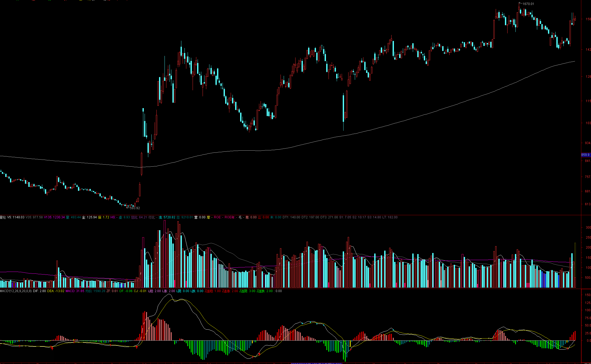The image size is (591, 364).
Task: Click the MACD(12,26,9,20,0,8) indicator title
Action: click(x=16, y=291)
